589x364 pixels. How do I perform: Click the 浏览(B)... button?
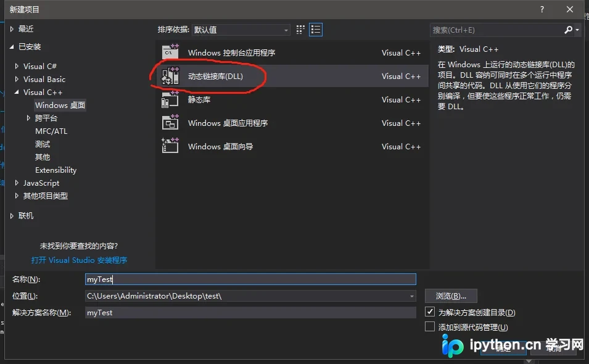pos(451,296)
